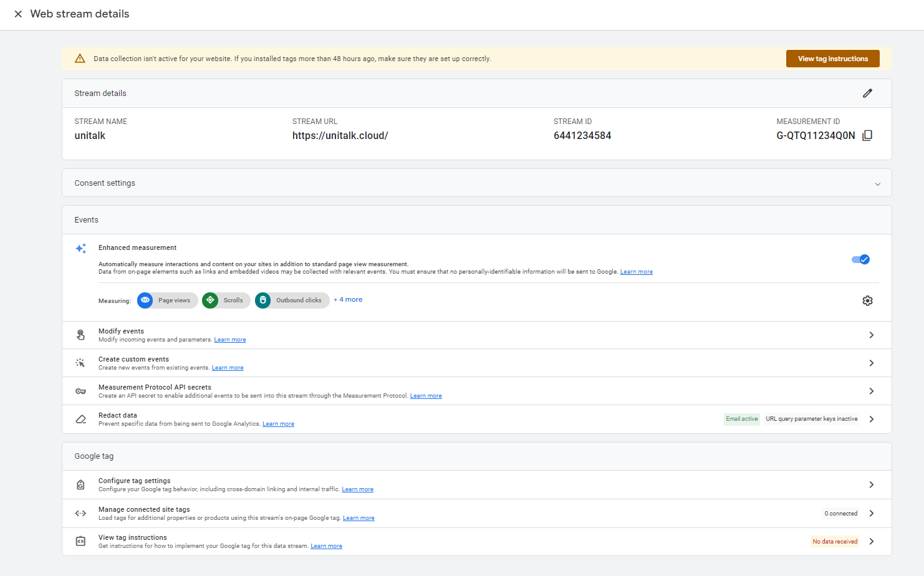This screenshot has height=576, width=924.
Task: Open Redact data via chevron arrow
Action: tap(871, 420)
